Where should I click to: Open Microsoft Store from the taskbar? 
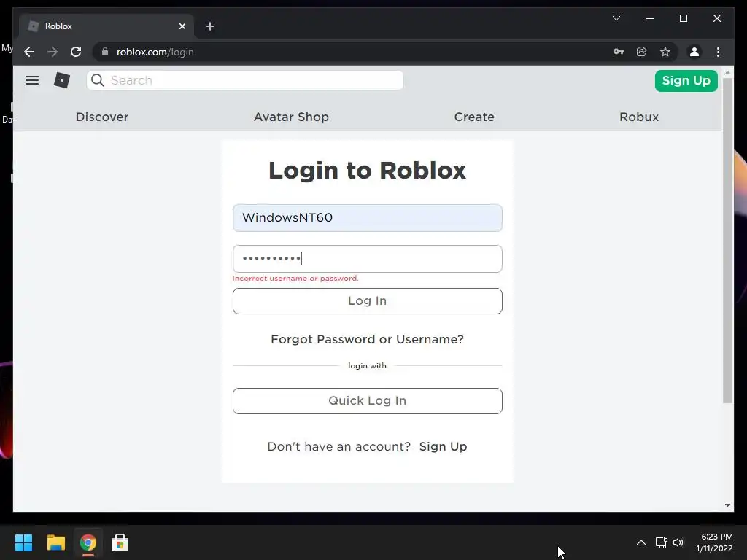120,542
